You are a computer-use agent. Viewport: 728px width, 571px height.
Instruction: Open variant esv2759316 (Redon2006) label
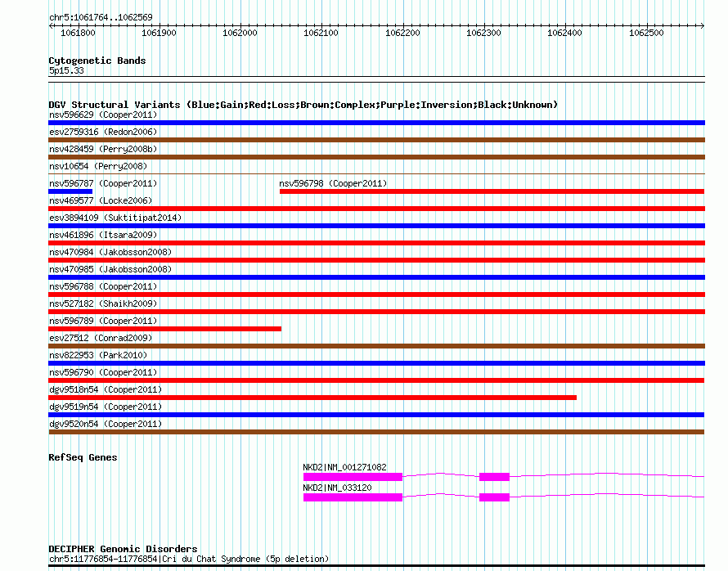pos(103,132)
